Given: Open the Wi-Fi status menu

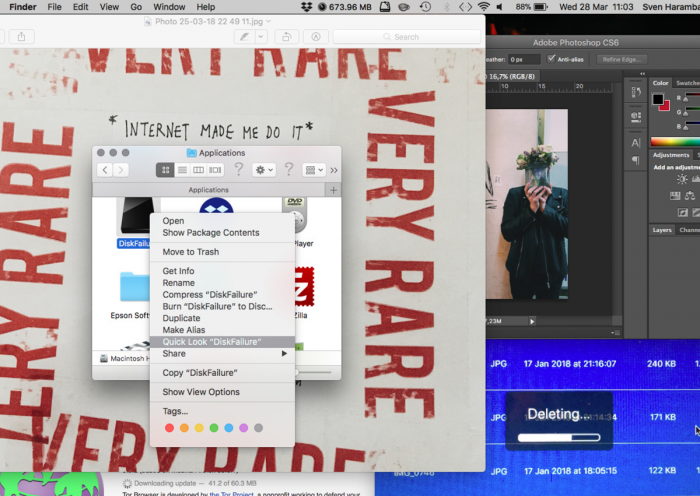Looking at the screenshot, I should [x=483, y=7].
